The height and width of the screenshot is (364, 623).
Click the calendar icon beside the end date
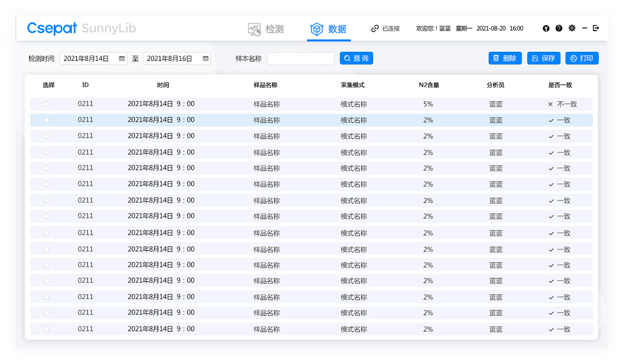coord(205,58)
